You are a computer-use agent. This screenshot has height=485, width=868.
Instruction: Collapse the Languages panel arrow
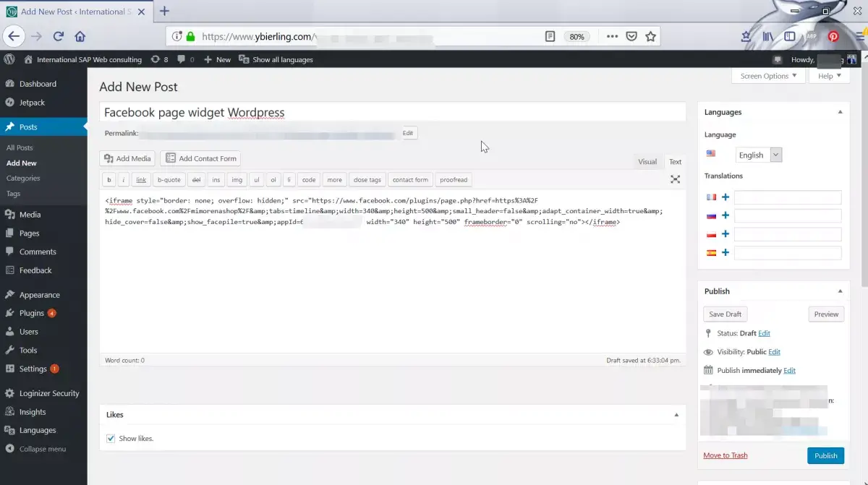click(x=840, y=112)
